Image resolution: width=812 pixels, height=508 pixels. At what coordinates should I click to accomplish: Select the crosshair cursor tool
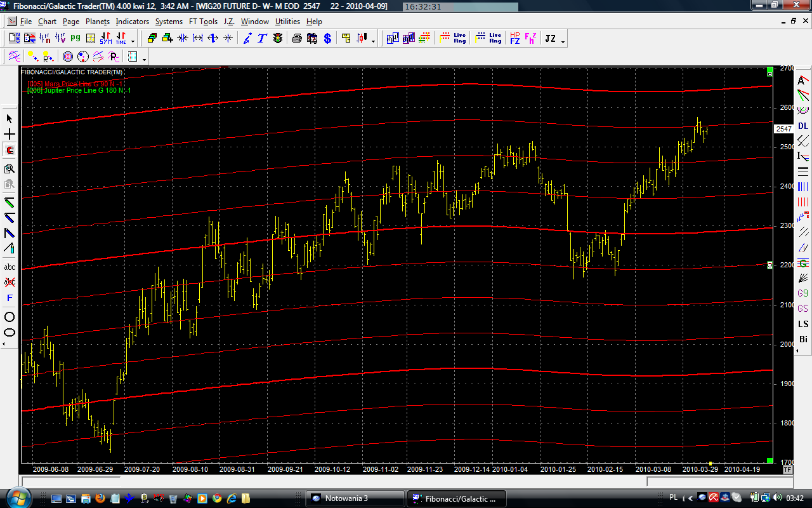pos(10,135)
